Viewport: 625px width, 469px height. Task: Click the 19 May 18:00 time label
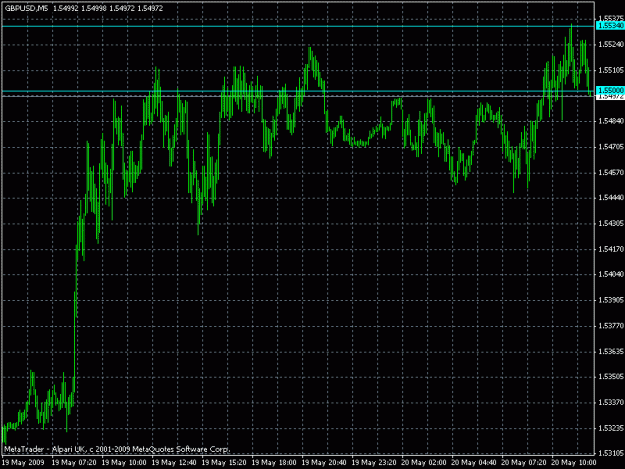[x=274, y=463]
